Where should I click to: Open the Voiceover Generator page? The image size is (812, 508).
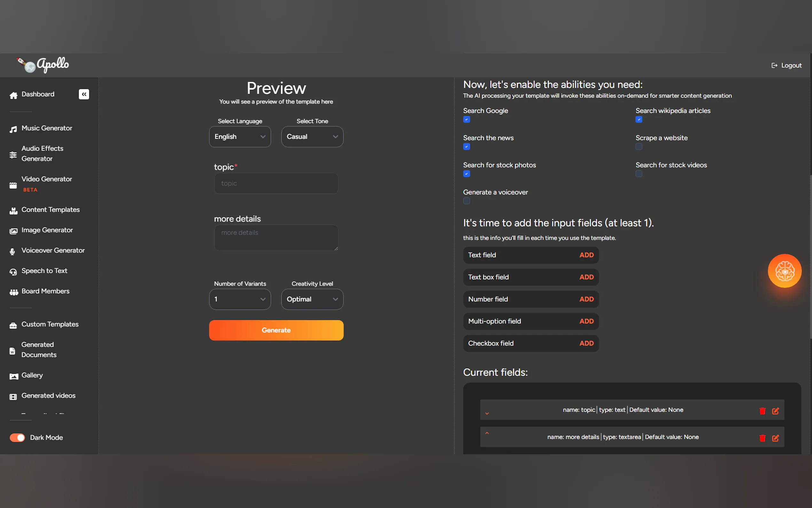click(x=53, y=250)
